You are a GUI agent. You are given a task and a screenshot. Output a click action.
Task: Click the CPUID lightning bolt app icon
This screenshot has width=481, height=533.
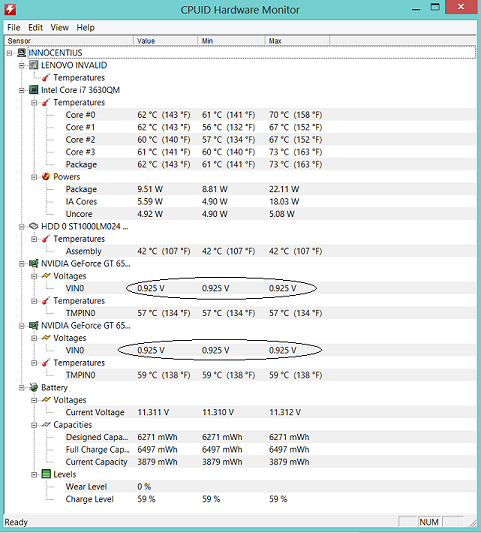pos(10,10)
